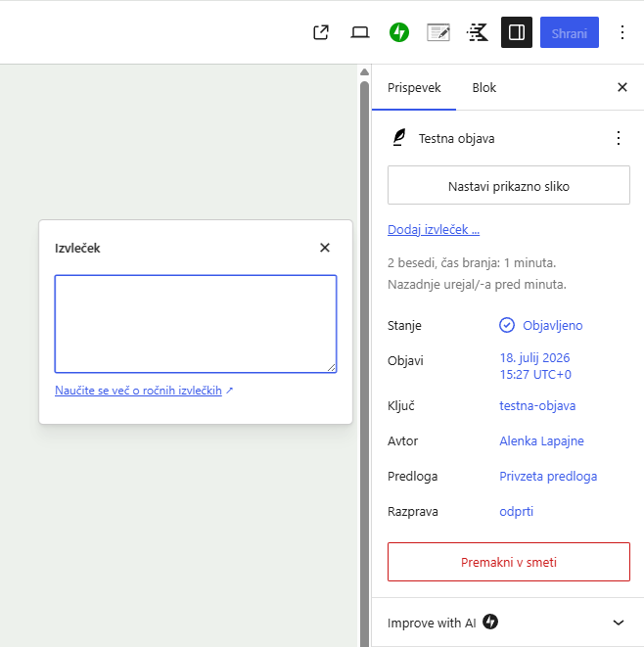This screenshot has width=644, height=647.
Task: Select 'Nazadnje urejal/-a pred minuta.' text
Action: (477, 284)
